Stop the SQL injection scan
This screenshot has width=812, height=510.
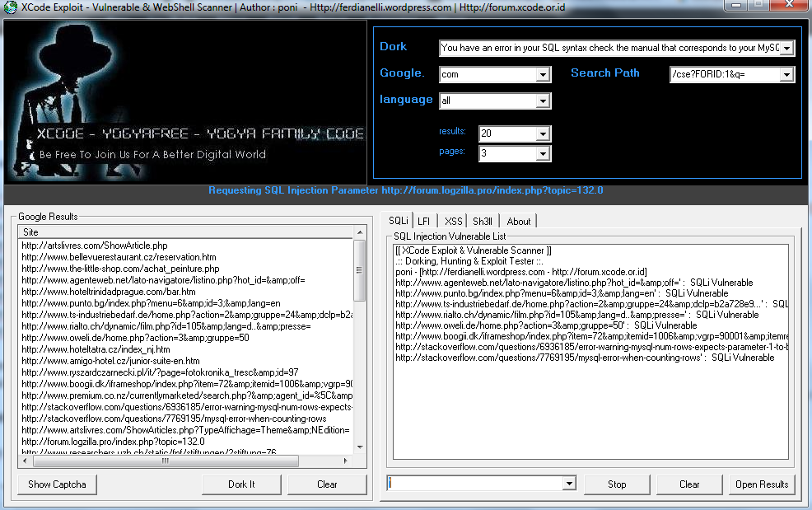(x=617, y=484)
